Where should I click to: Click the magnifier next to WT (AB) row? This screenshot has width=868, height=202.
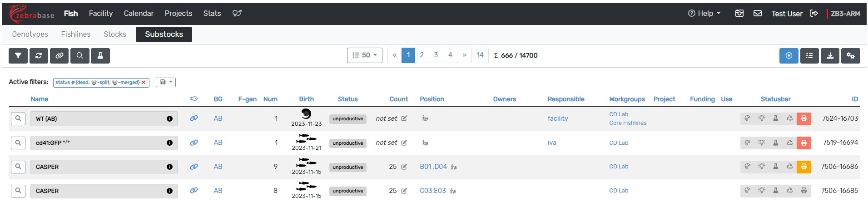coord(18,118)
